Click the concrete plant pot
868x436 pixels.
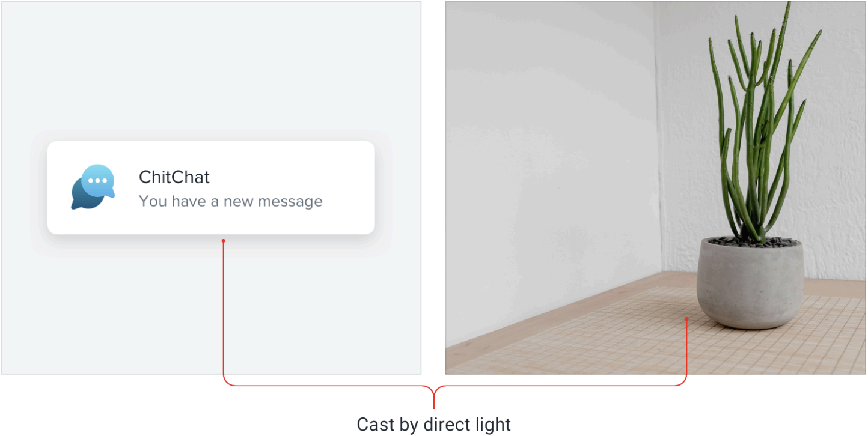(x=750, y=282)
